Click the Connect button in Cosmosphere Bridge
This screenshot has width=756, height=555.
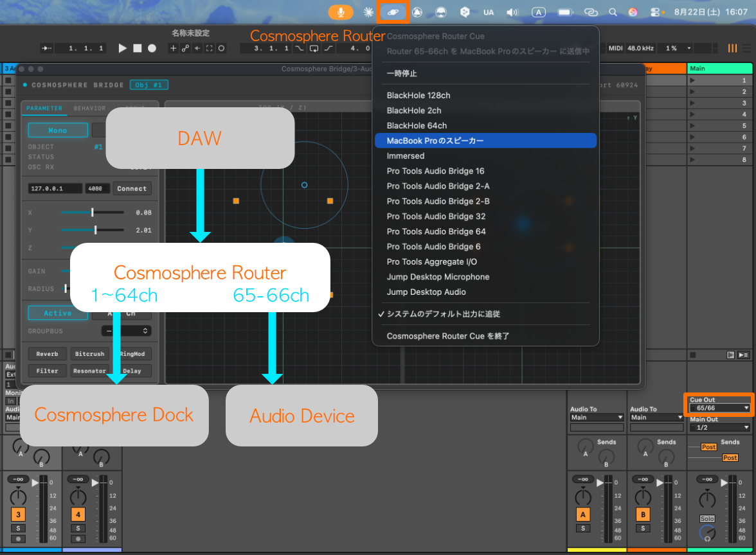click(x=132, y=188)
